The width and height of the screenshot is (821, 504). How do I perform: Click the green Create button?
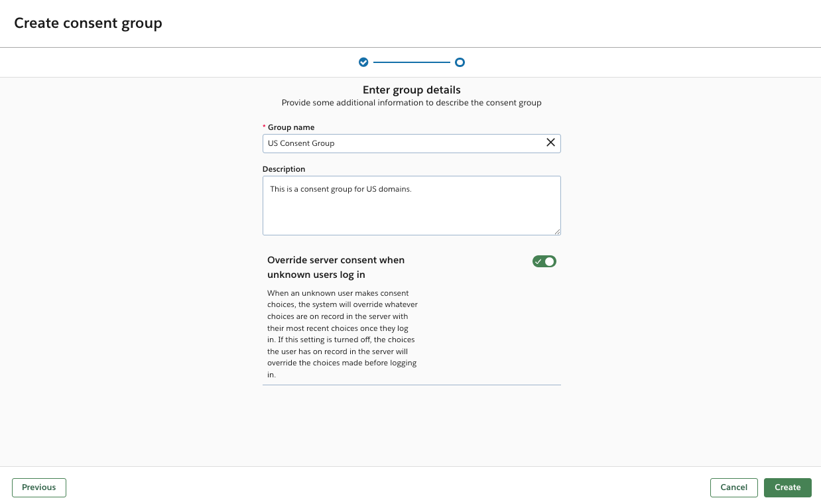pyautogui.click(x=787, y=487)
